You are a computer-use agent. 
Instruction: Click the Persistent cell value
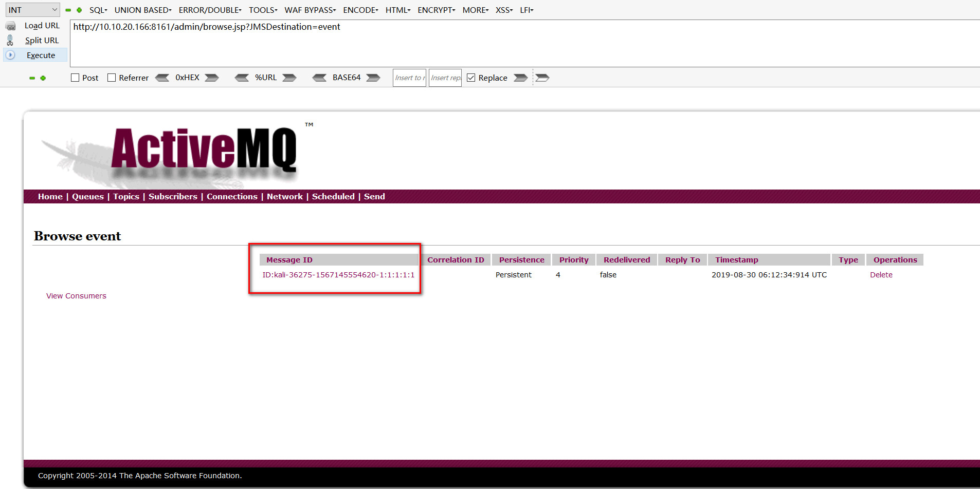tap(514, 275)
